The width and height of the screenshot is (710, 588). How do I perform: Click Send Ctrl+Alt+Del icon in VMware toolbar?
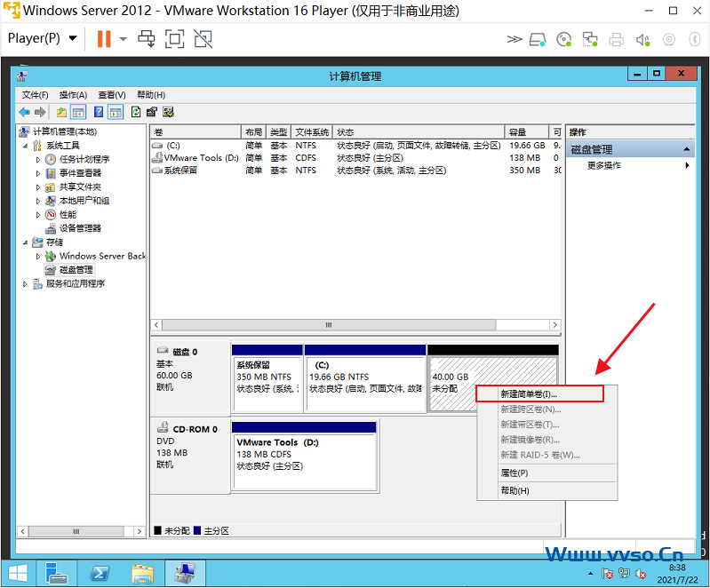pyautogui.click(x=147, y=38)
